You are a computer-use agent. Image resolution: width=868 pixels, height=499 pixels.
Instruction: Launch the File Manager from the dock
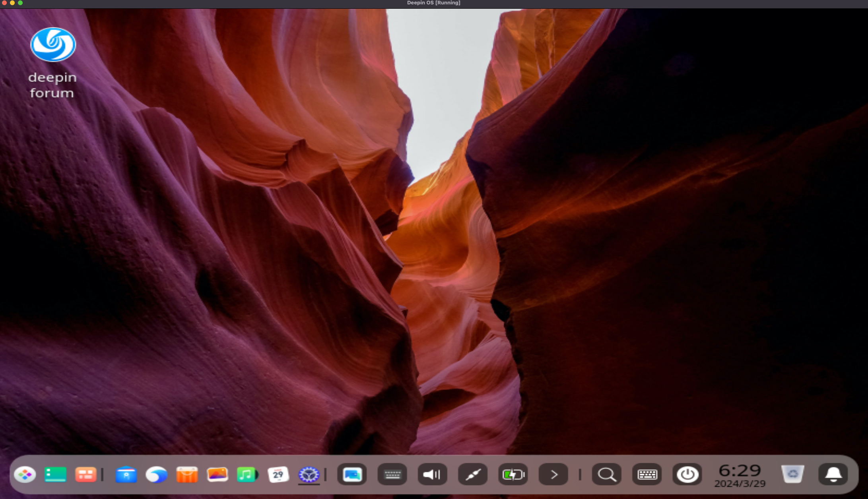pyautogui.click(x=126, y=474)
